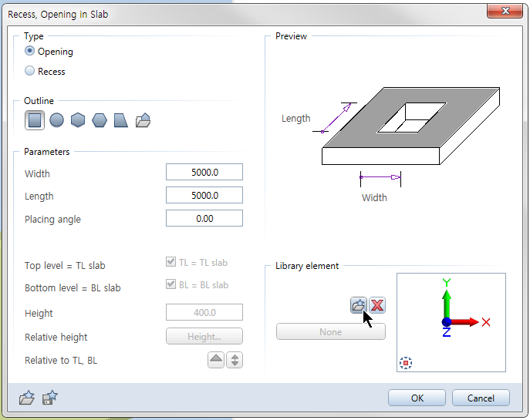
Task: Choose the circular outline shape
Action: click(x=56, y=119)
